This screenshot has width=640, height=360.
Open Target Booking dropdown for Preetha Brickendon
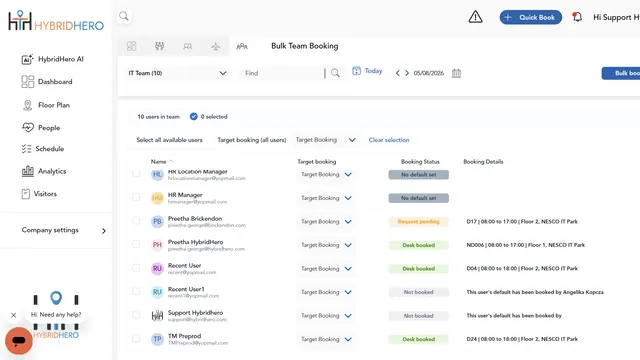point(326,222)
